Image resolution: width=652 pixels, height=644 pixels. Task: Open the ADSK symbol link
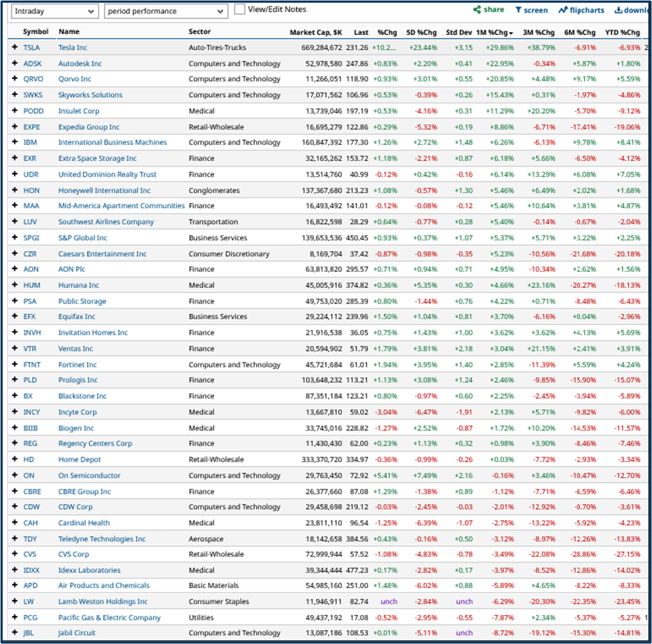(32, 63)
